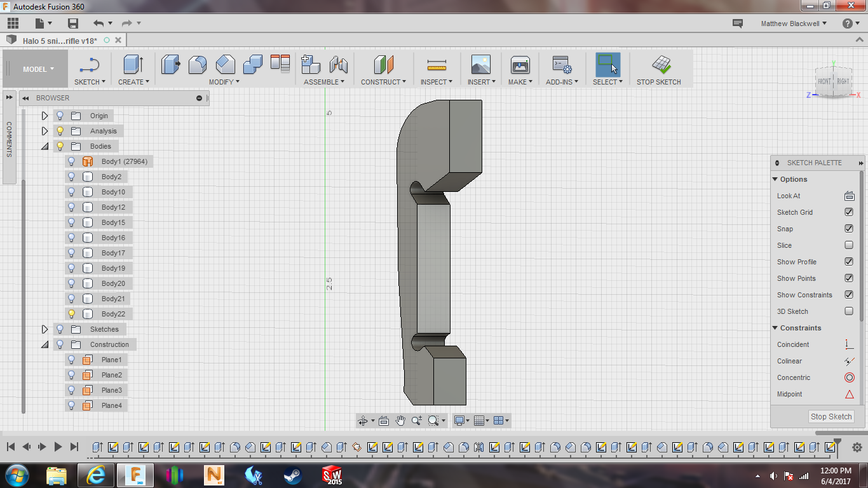Collapse the Construction folder
The width and height of the screenshot is (868, 488).
[x=44, y=344]
